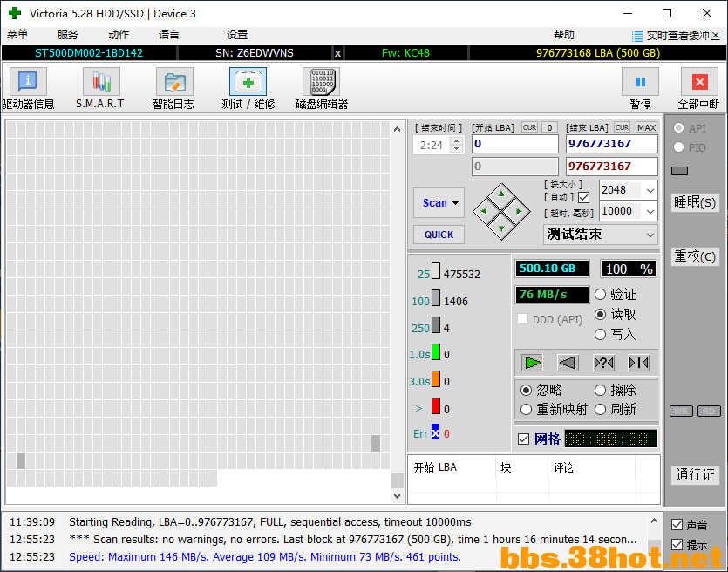The image size is (728, 572).
Task: Toggle the auto block size (自动) checkbox
Action: click(x=584, y=197)
